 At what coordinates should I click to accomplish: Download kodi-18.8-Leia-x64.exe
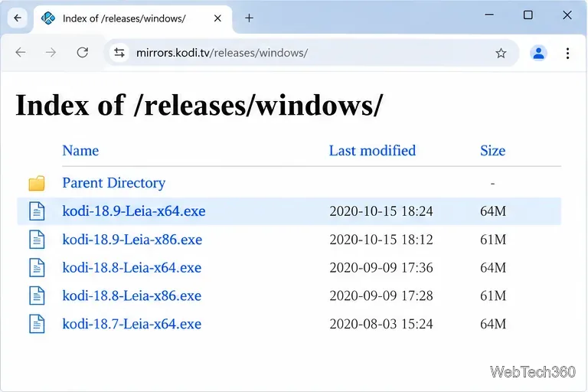(x=132, y=268)
